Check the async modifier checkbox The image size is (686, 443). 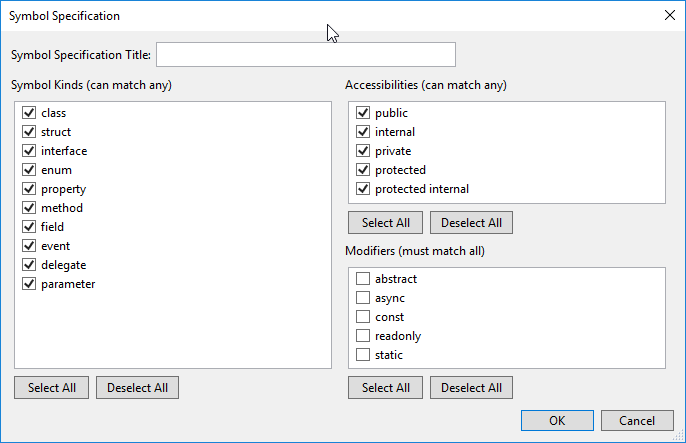363,298
